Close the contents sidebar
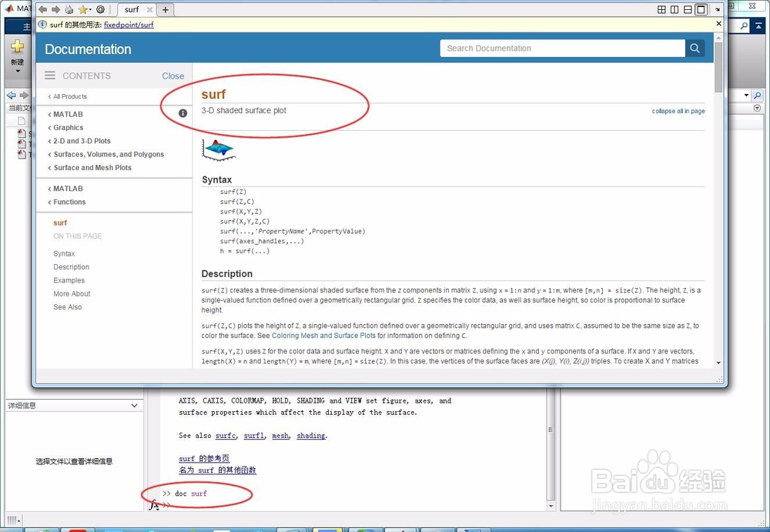The height and width of the screenshot is (532, 770). [172, 75]
